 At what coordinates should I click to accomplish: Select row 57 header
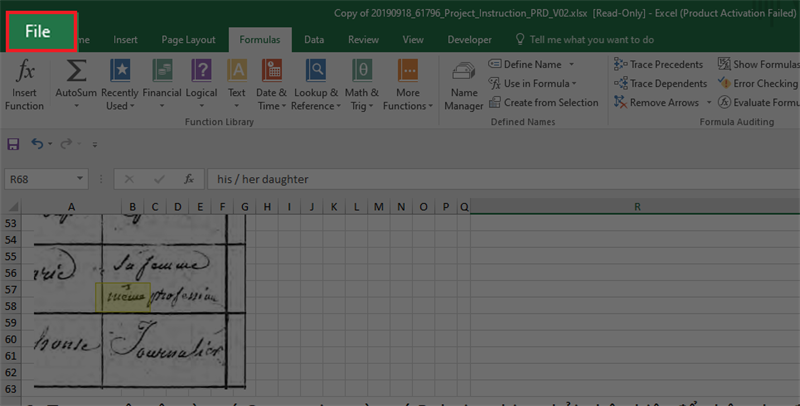click(11, 290)
